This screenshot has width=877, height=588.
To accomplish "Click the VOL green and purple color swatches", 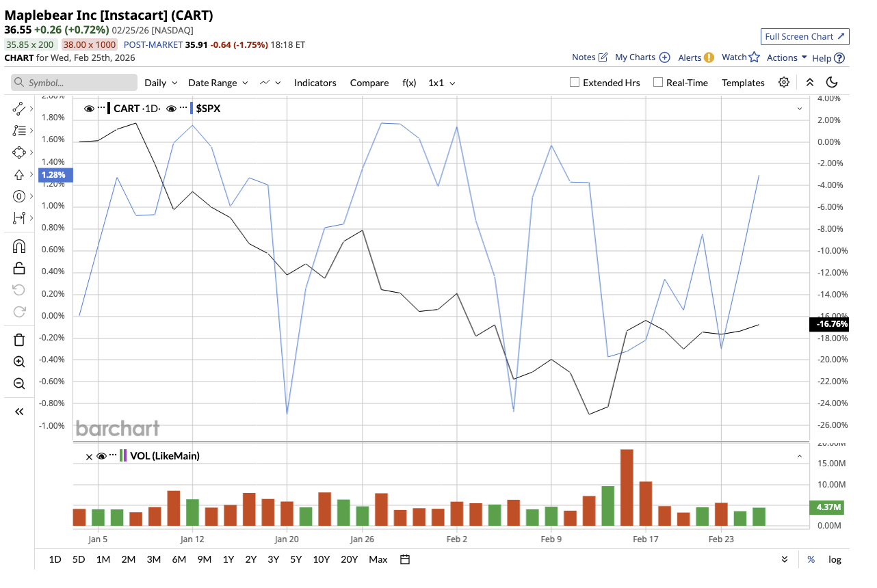I will (124, 456).
